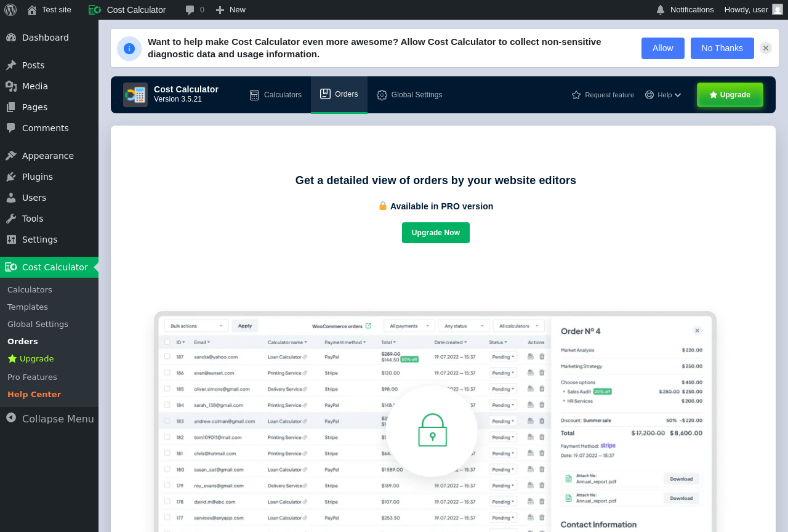788x532 pixels.
Task: Open Global Settings submenu link
Action: tap(38, 324)
